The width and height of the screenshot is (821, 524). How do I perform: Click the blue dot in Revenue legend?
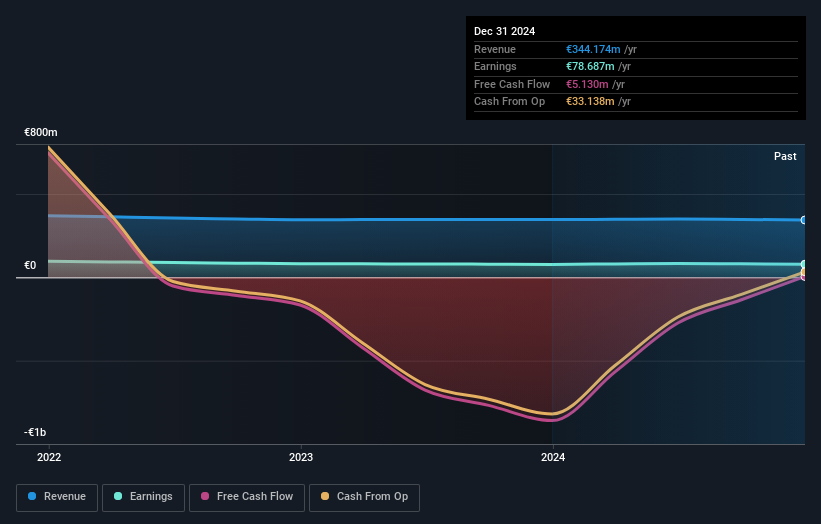coord(33,497)
